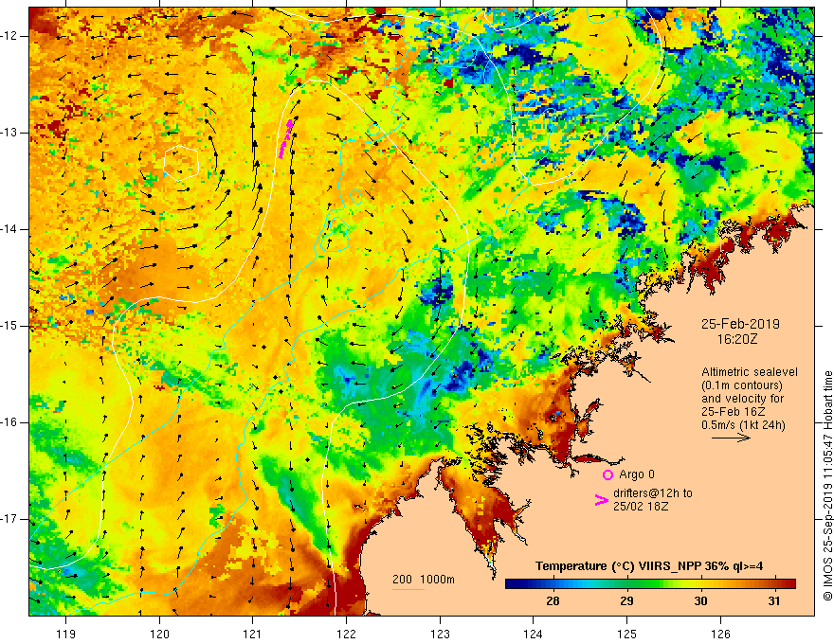834x644 pixels.
Task: Click the magenta Argo circle legend symbol
Action: tap(607, 474)
